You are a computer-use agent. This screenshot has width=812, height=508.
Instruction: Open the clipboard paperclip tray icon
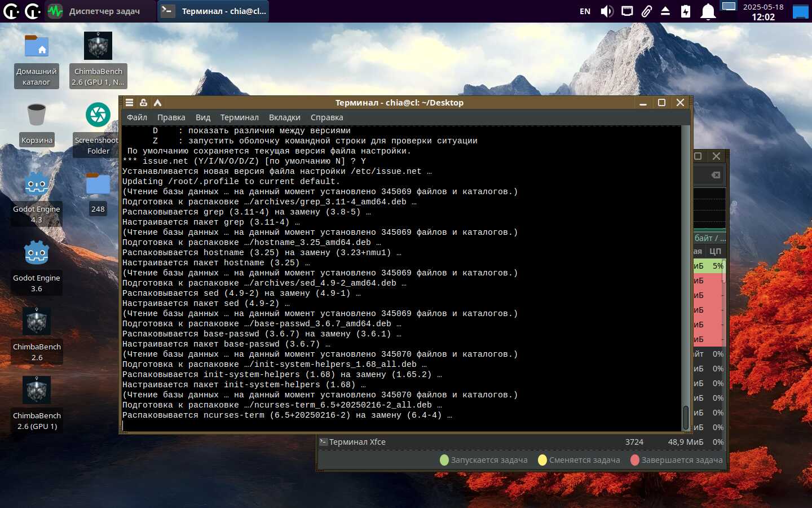pyautogui.click(x=647, y=11)
